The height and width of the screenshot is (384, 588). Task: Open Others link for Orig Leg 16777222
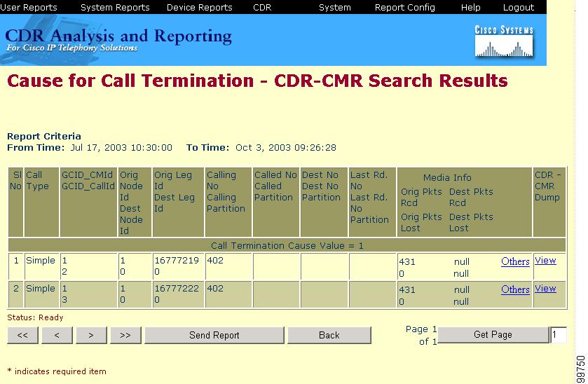pos(515,289)
